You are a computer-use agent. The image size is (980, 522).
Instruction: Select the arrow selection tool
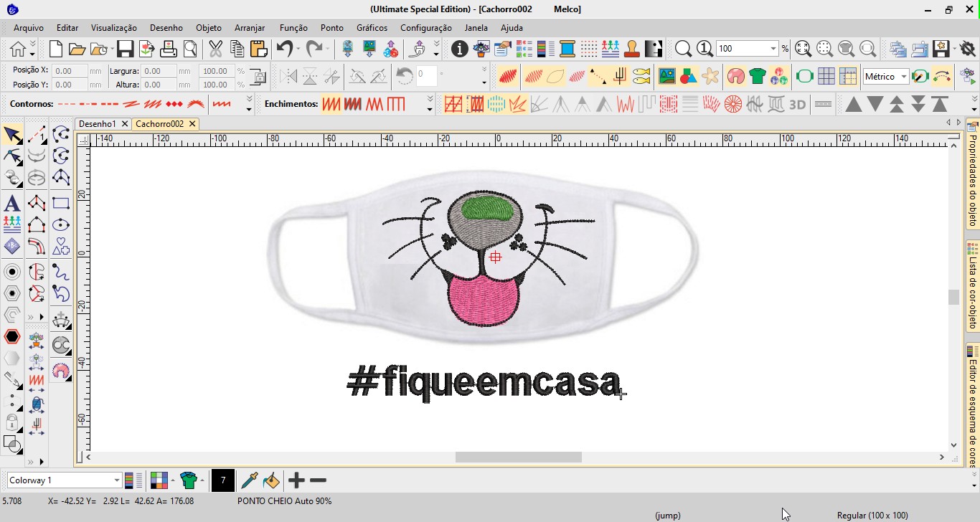[12, 135]
